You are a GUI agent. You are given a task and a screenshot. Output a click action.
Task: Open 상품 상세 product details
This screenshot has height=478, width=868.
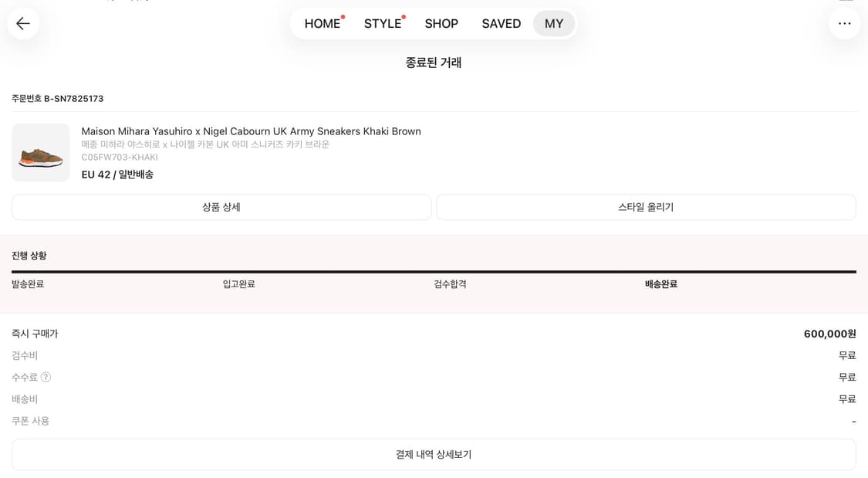click(220, 207)
